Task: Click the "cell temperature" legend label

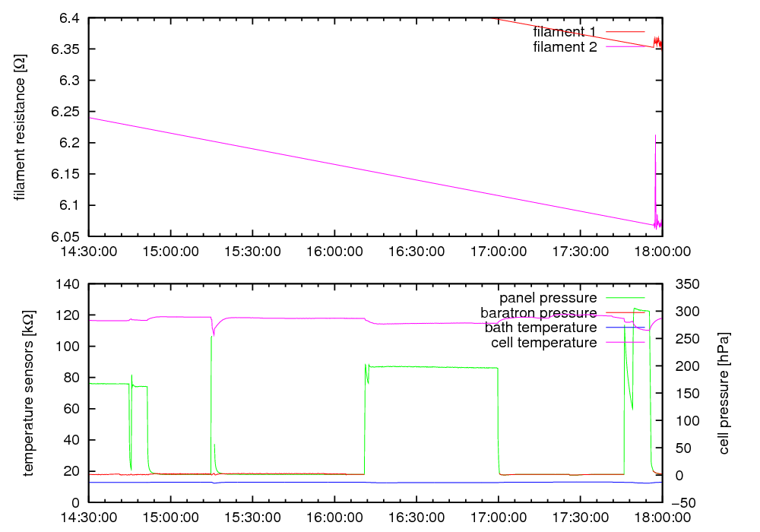Action: tap(544, 343)
